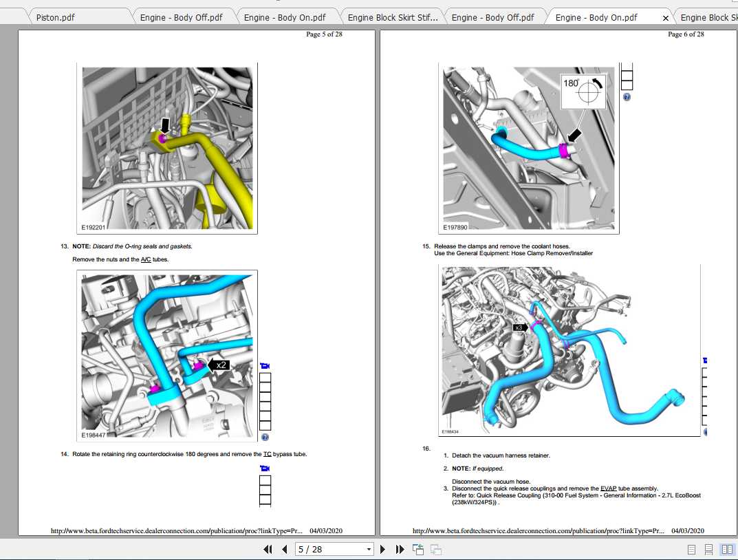Switch to continuous page layout
738x560 pixels.
[x=708, y=549]
